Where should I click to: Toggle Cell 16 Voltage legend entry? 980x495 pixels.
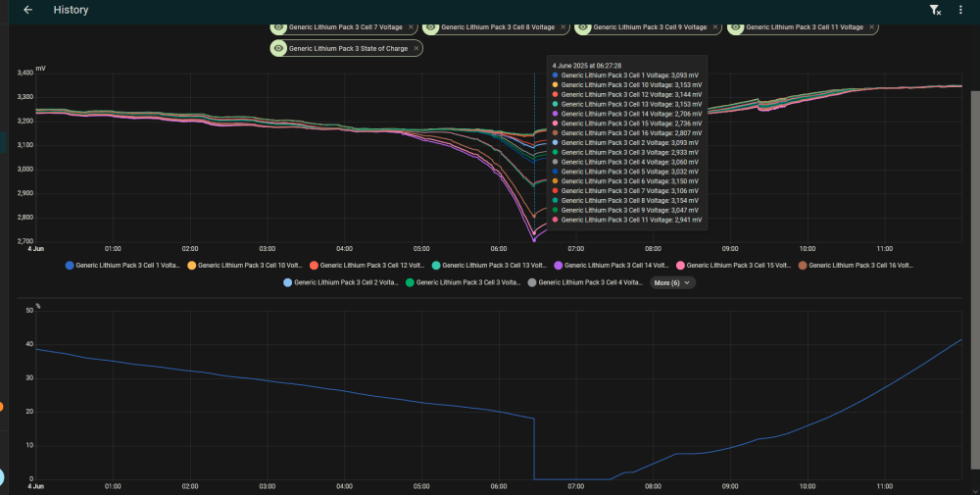click(856, 266)
